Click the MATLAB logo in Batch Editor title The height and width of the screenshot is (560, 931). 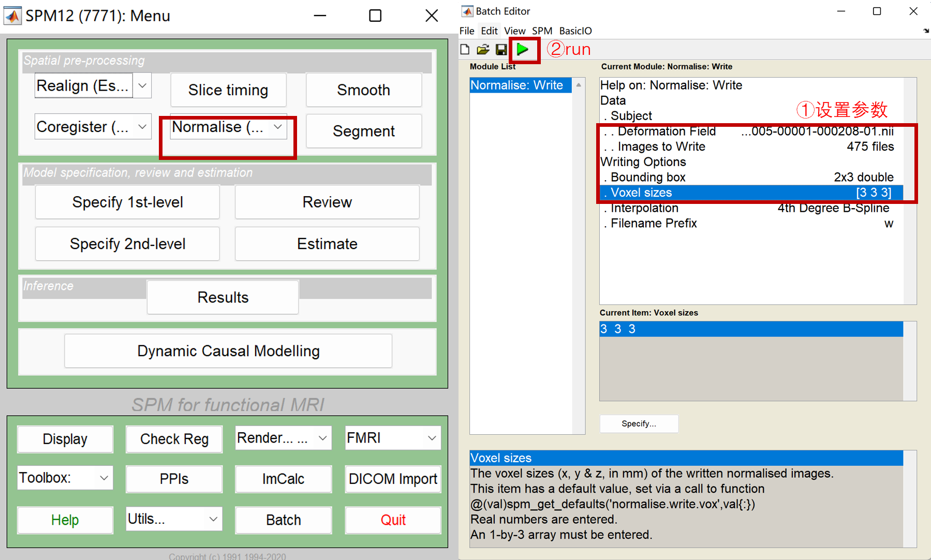467,11
